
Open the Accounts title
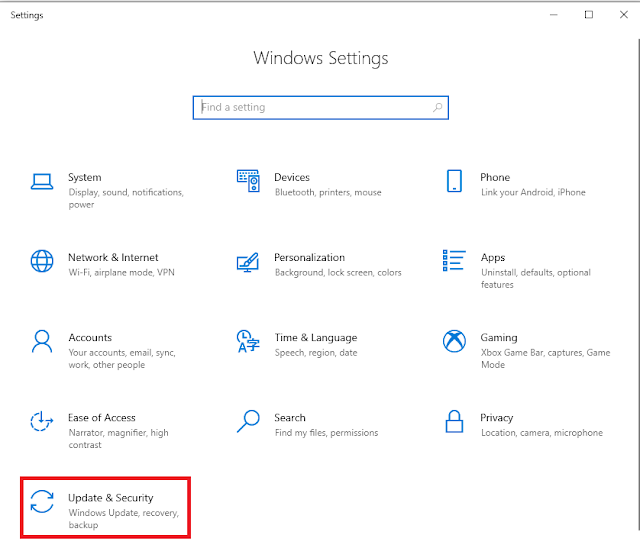click(x=90, y=338)
